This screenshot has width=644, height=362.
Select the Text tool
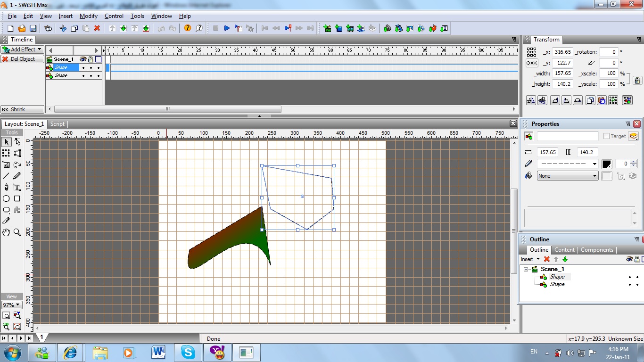click(17, 187)
